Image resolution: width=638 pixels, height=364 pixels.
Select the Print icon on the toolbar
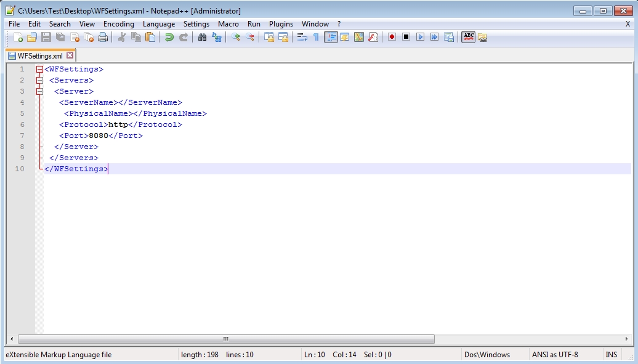pos(102,37)
